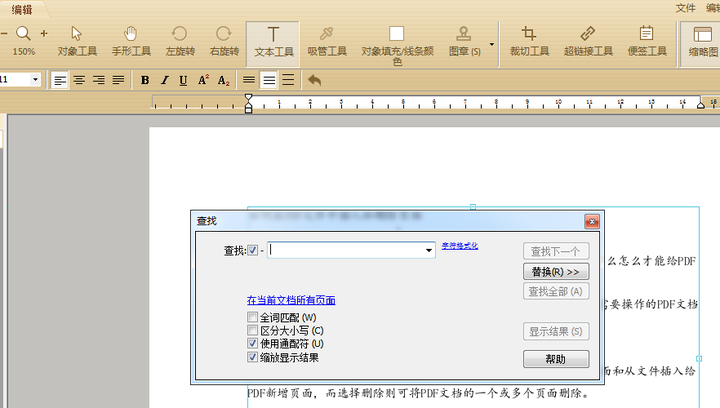Disable 使用通配符 (U) checkbox
The height and width of the screenshot is (408, 720).
pyautogui.click(x=252, y=343)
